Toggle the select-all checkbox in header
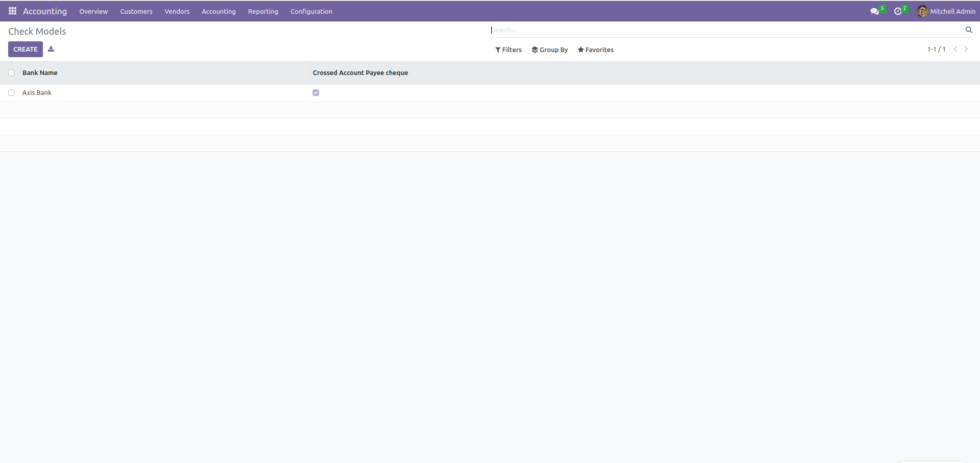This screenshot has width=980, height=463. pos(11,73)
